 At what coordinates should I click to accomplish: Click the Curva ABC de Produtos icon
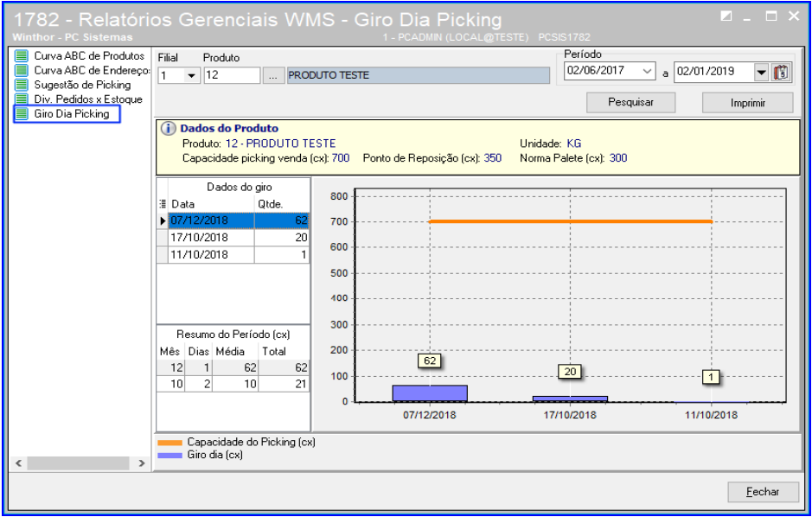coord(22,55)
